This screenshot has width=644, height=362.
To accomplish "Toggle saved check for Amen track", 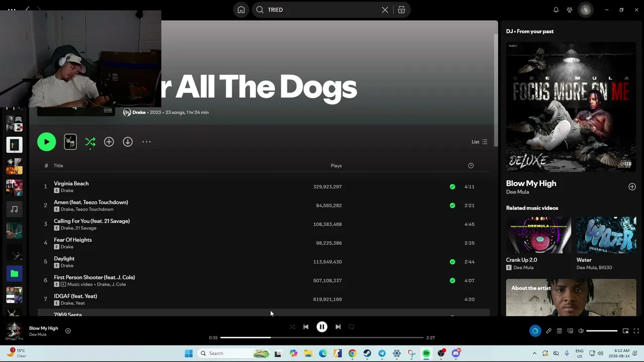I will (452, 205).
